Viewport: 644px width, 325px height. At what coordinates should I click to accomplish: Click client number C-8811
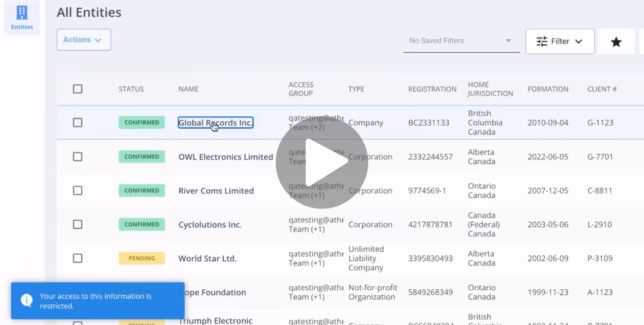point(600,191)
